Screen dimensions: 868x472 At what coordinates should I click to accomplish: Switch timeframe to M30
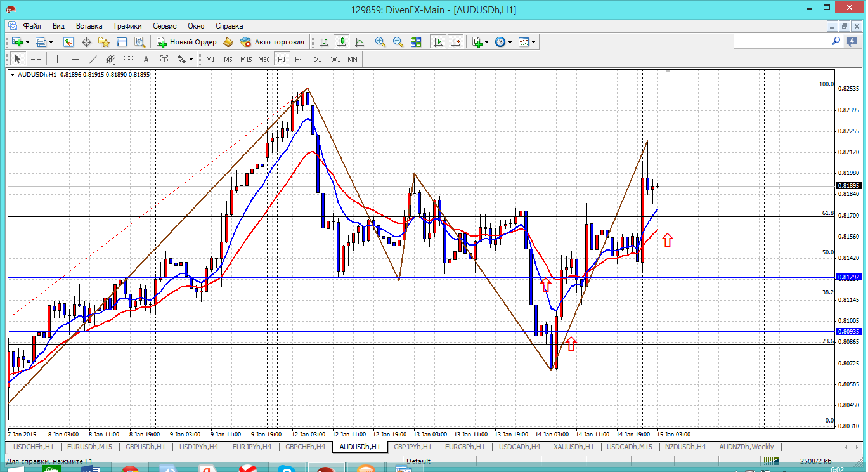[x=264, y=59]
